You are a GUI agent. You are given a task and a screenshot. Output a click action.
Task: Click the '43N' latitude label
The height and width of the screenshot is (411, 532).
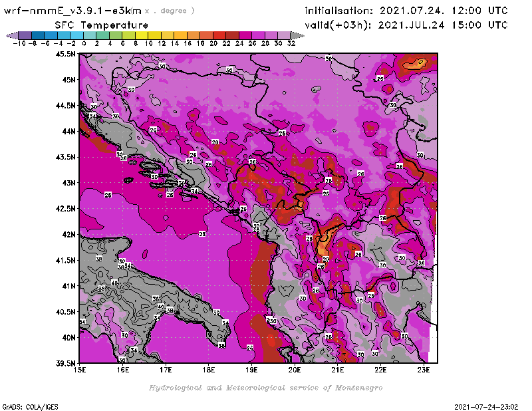pyautogui.click(x=68, y=183)
